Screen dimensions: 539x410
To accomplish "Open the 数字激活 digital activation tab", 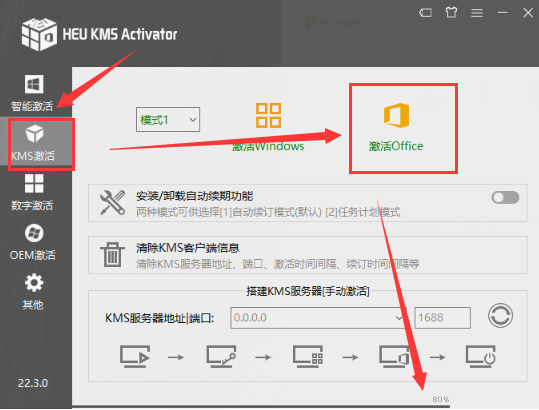I will (x=33, y=192).
